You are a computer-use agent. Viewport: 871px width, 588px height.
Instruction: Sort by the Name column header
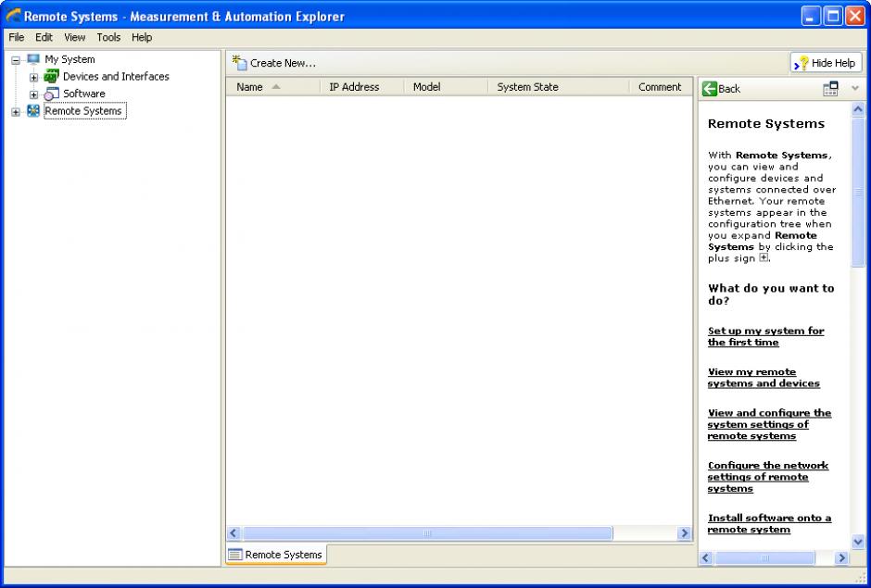click(272, 87)
